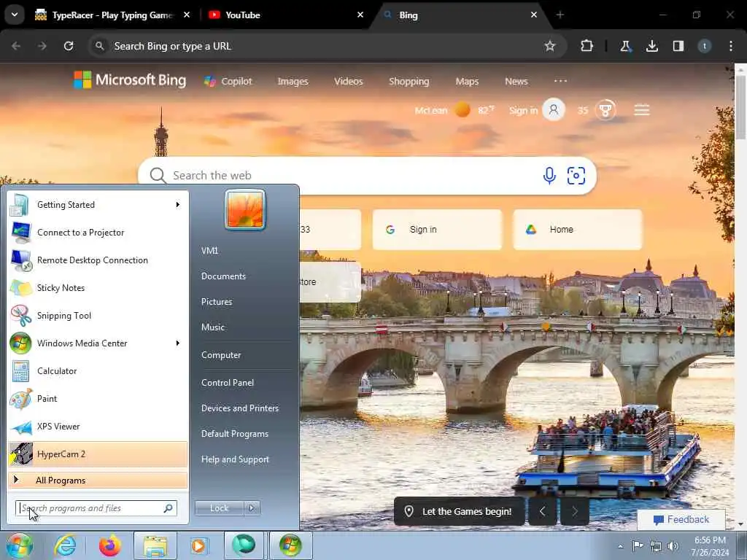Image resolution: width=747 pixels, height=560 pixels.
Task: Open Documents from Start menu
Action: (223, 276)
